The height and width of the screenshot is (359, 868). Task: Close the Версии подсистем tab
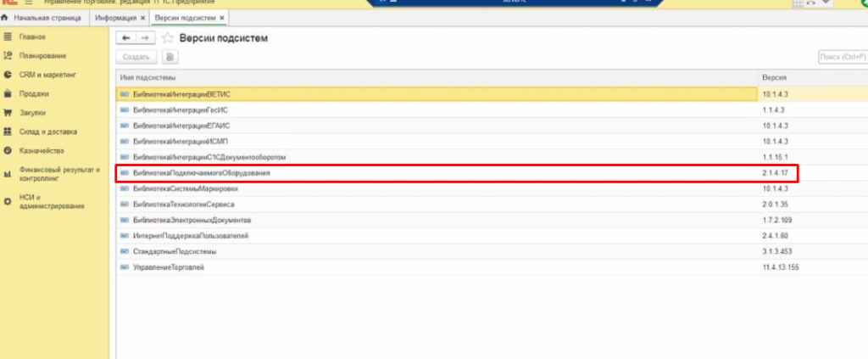222,19
